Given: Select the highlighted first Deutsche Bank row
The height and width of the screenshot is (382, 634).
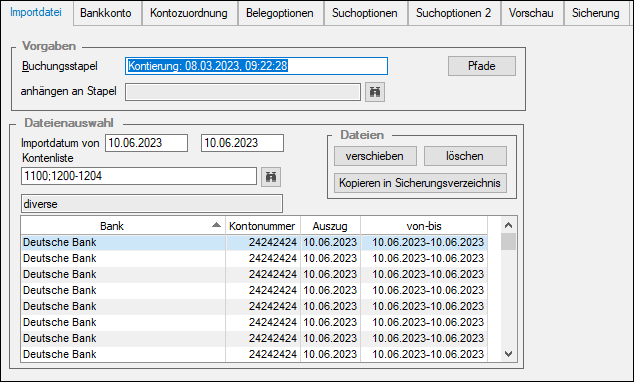Looking at the screenshot, I should tap(254, 243).
